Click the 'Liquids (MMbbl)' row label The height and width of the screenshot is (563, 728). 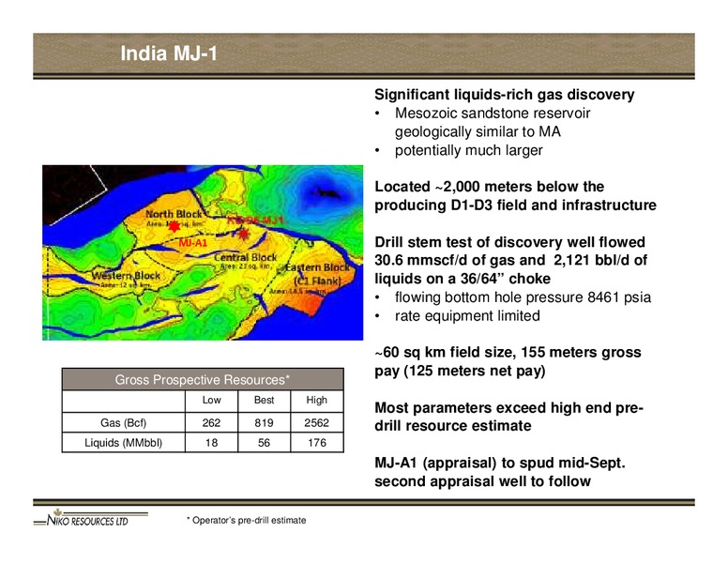click(x=123, y=443)
